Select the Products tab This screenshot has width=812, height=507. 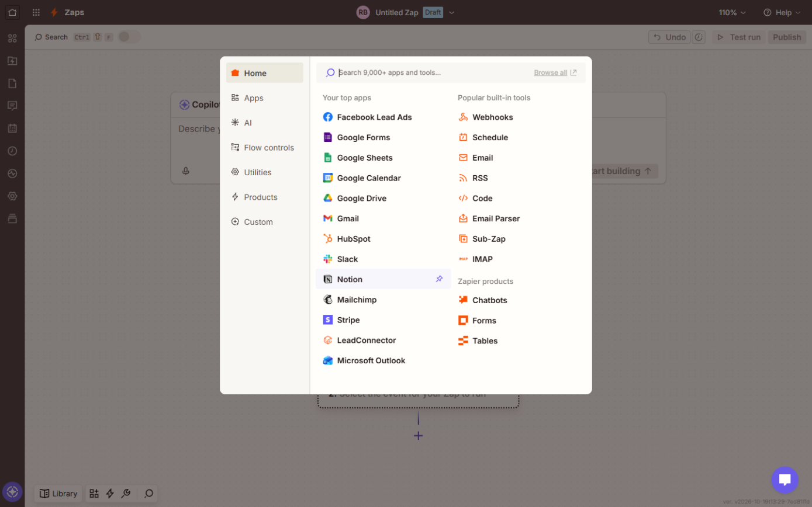265,197
